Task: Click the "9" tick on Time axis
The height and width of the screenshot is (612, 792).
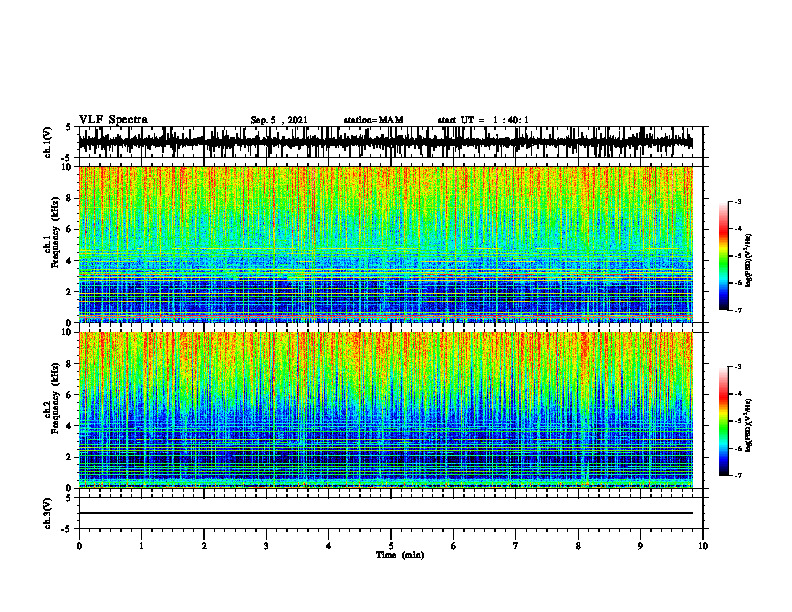Action: tap(640, 546)
